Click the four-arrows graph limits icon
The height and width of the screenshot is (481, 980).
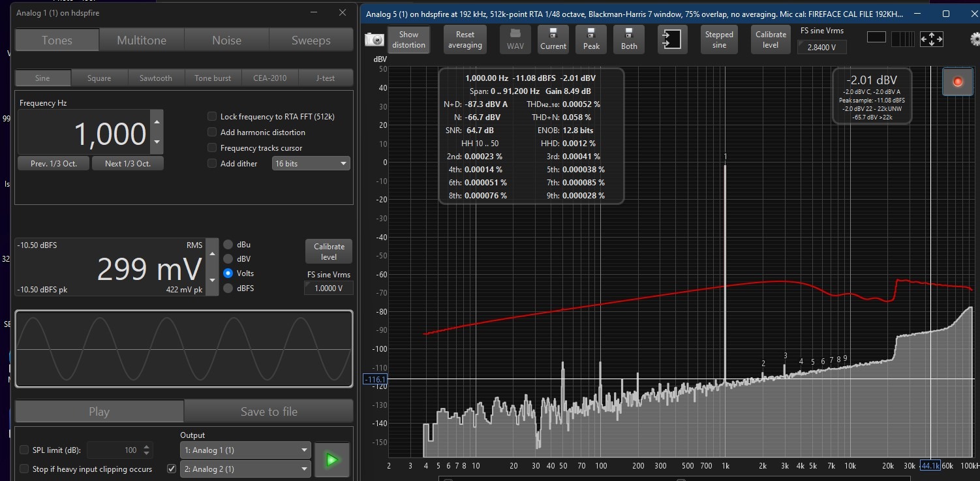click(x=932, y=39)
